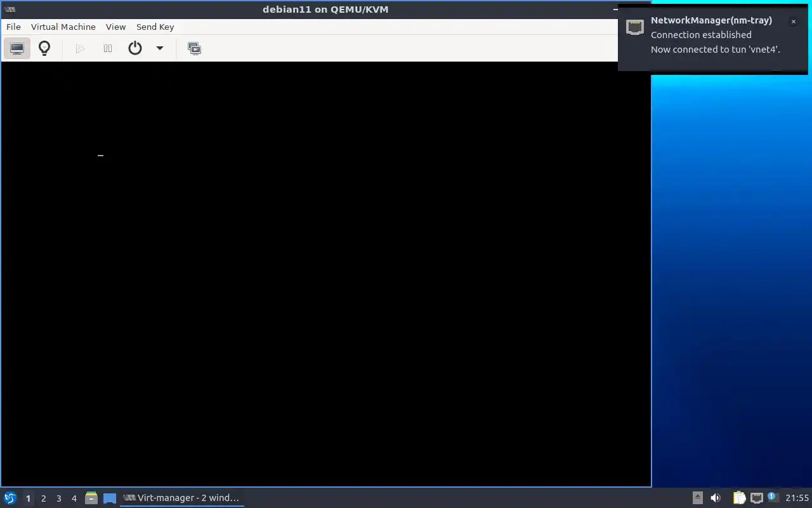Switch to virtual desktop 3
812x508 pixels.
coord(58,498)
